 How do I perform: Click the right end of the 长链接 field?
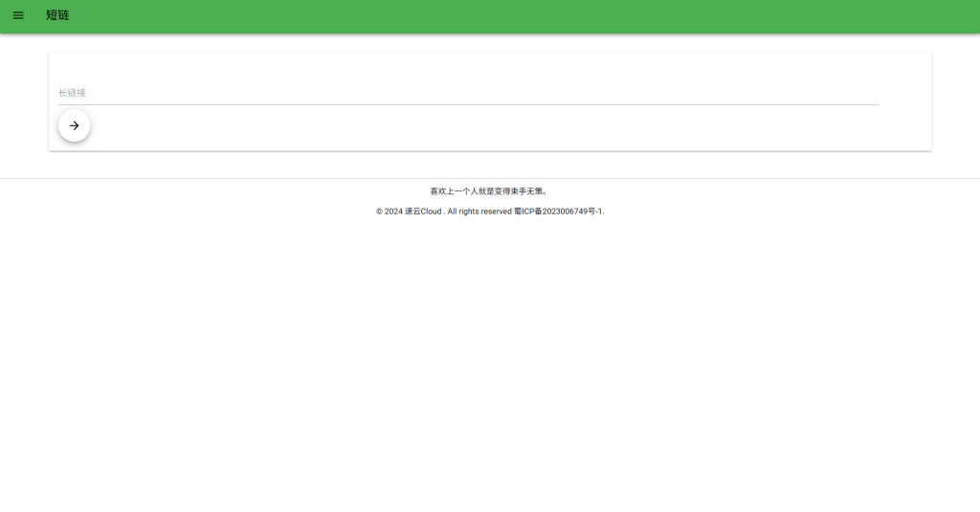pos(861,93)
